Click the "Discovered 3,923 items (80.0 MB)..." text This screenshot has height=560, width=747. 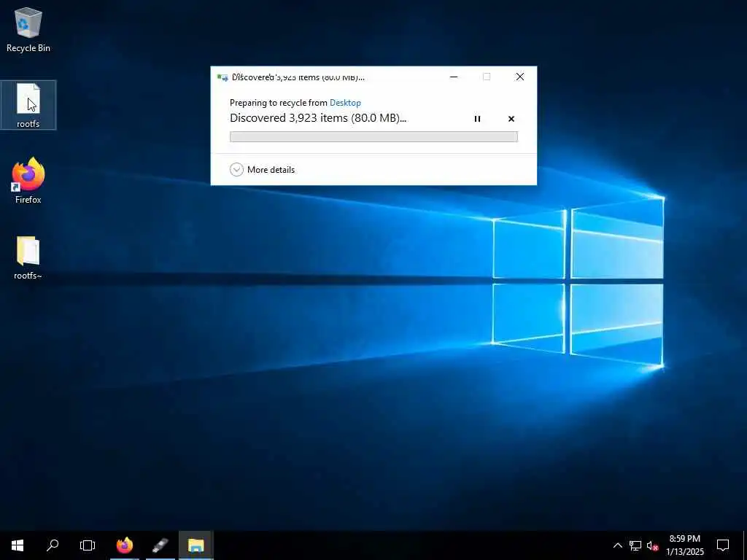coord(318,118)
